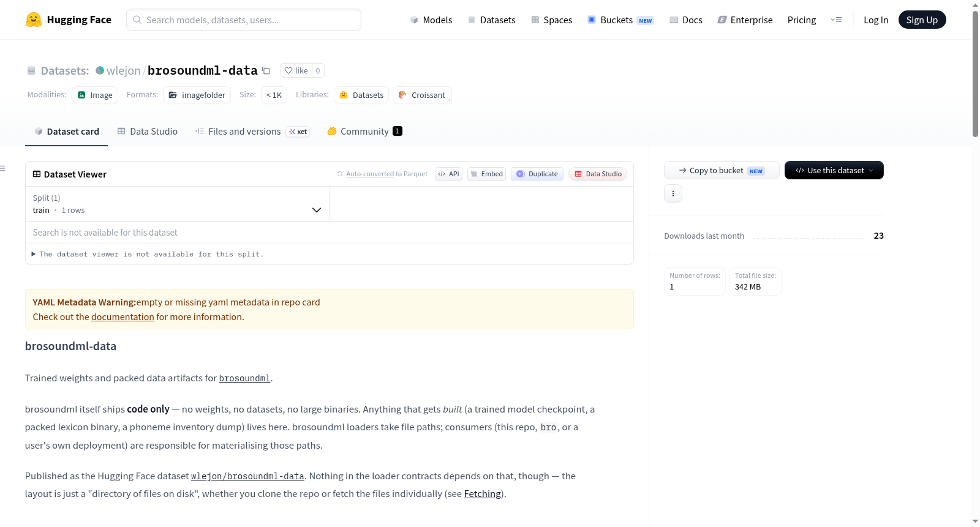Open Docs in the top navigation

[x=686, y=20]
